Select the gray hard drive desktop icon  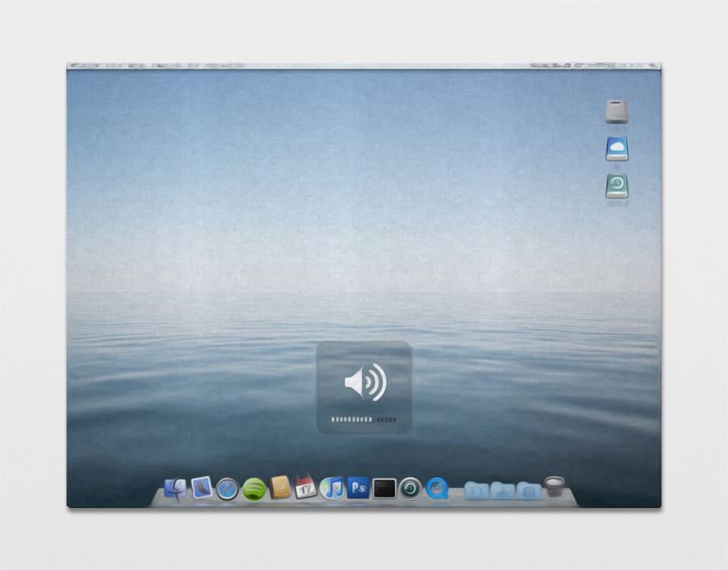tap(617, 112)
